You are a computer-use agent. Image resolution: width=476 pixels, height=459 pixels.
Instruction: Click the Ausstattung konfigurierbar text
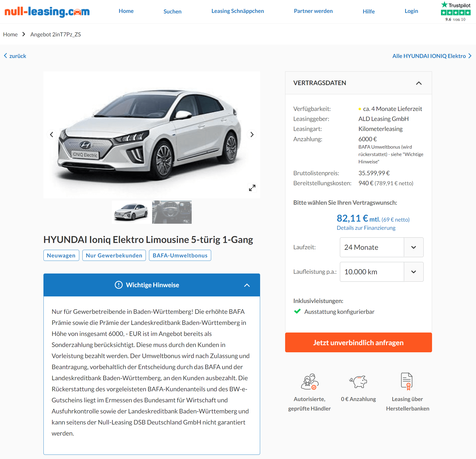tap(339, 311)
